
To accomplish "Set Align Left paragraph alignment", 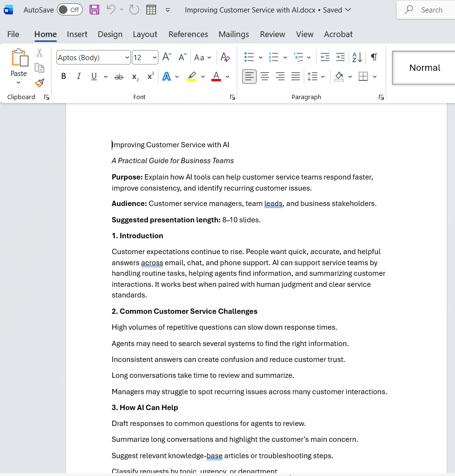I will click(x=249, y=77).
